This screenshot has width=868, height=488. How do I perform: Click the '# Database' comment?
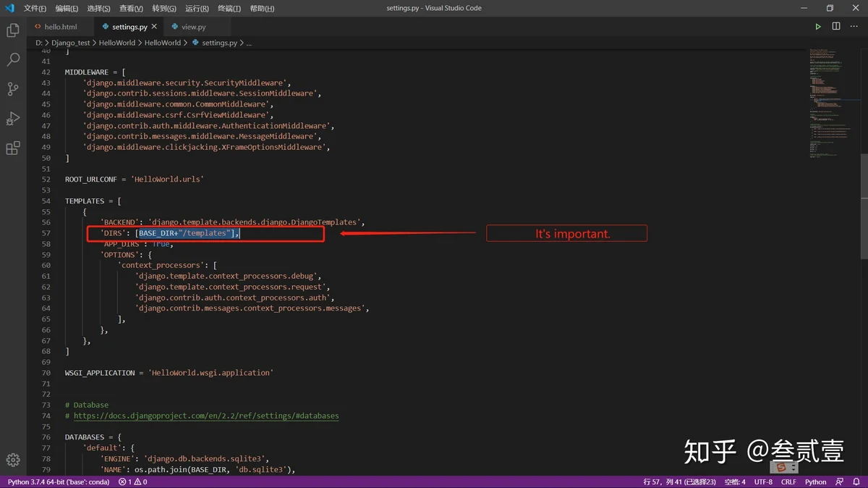coord(87,405)
